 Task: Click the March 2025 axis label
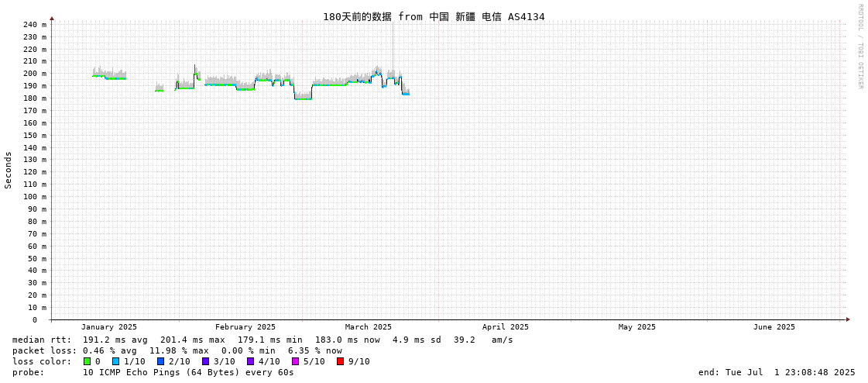click(x=368, y=327)
